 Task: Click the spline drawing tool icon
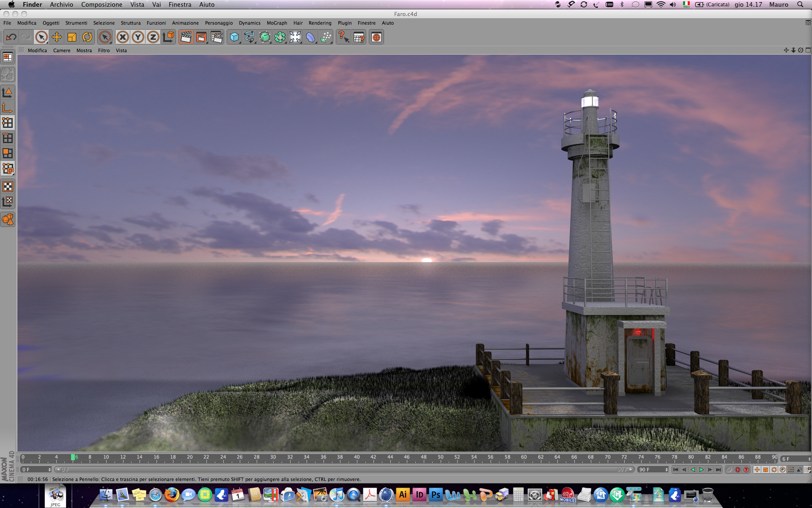tap(250, 37)
